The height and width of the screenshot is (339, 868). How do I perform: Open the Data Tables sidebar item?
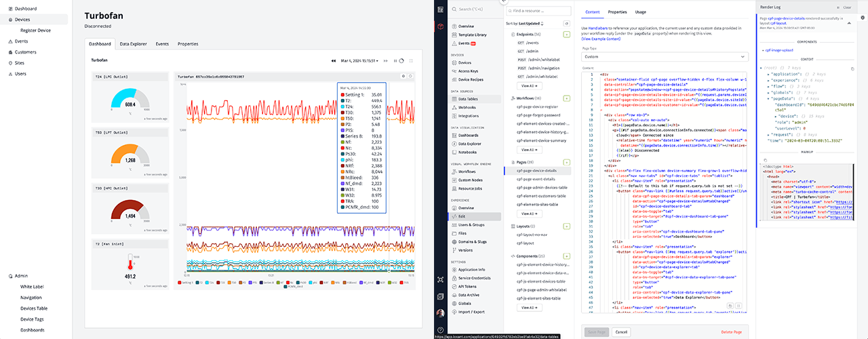point(467,99)
